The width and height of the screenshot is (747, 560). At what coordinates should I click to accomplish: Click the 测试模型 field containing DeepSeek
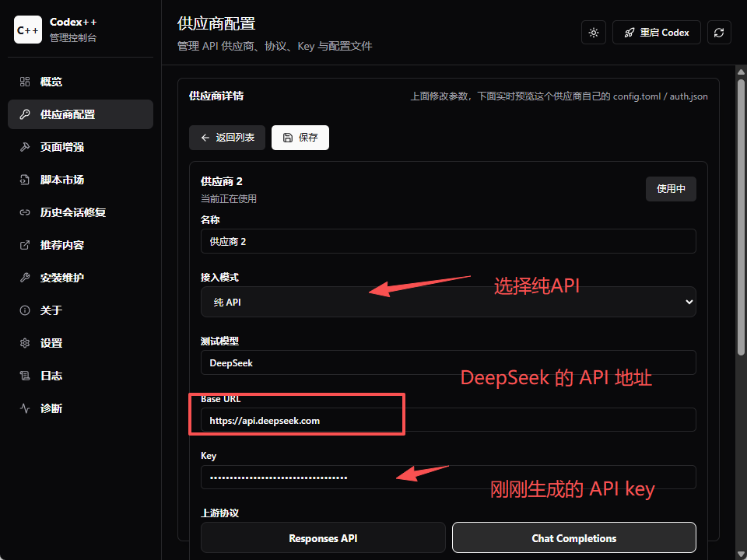point(448,362)
